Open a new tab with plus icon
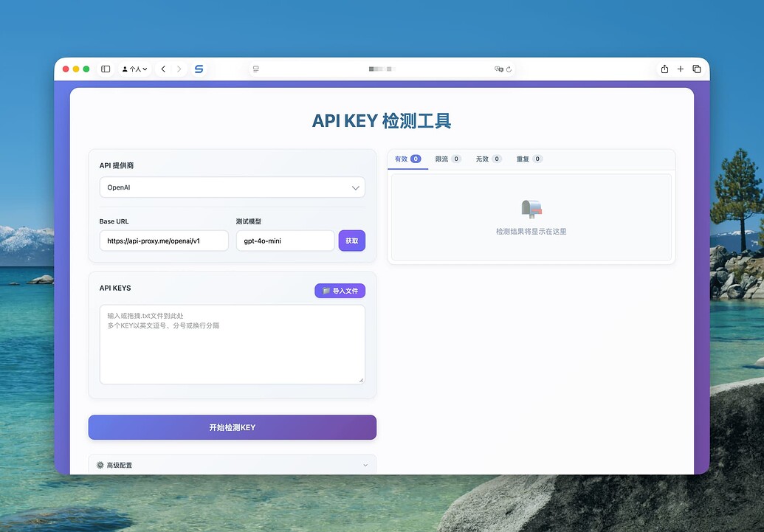 pyautogui.click(x=680, y=69)
